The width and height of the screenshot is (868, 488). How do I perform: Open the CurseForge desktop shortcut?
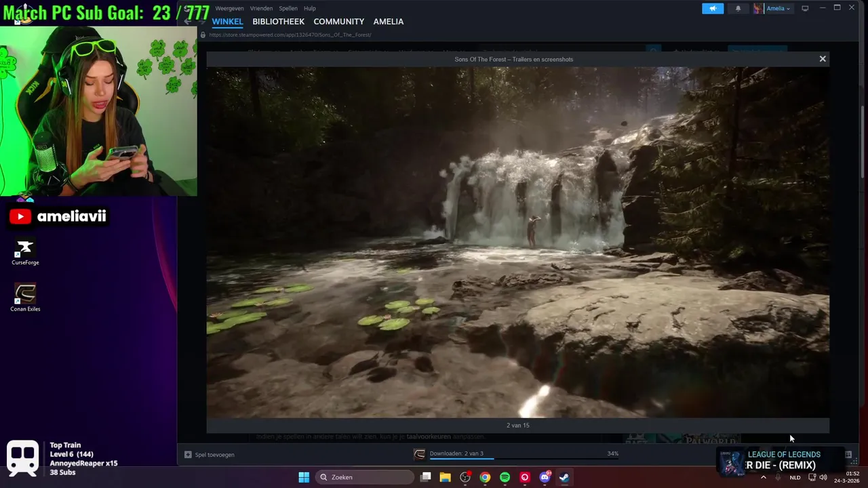[25, 252]
